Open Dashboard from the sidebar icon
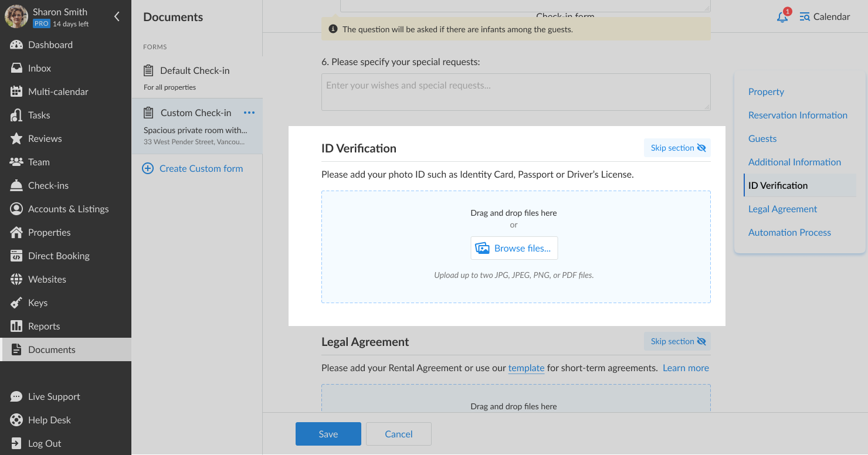 pos(16,45)
